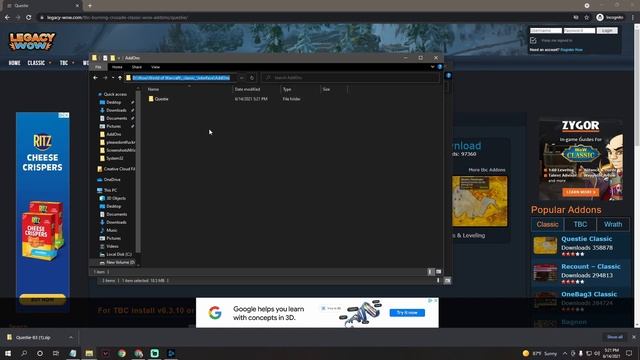Open Explorer help icon
Screen dimensions: 640x360
click(x=440, y=67)
